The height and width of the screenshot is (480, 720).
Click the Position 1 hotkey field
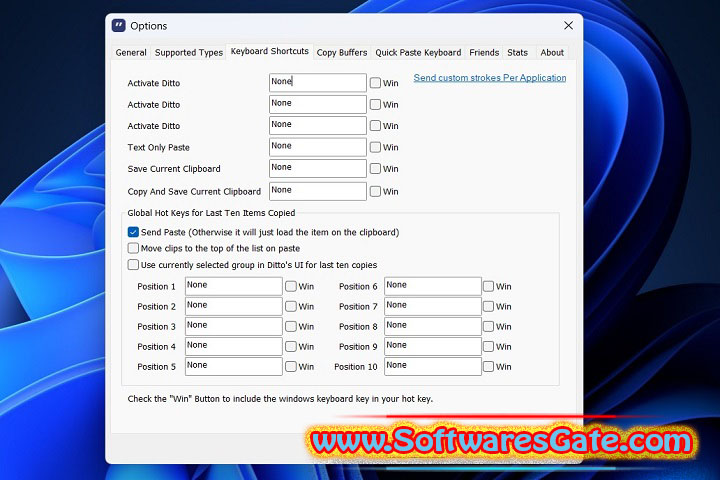234,286
